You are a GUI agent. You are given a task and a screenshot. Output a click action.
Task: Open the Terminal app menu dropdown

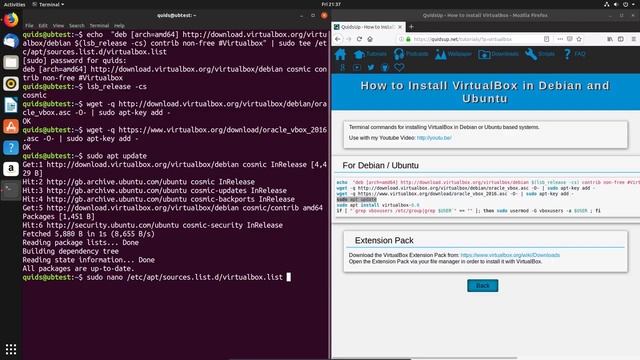click(x=48, y=4)
